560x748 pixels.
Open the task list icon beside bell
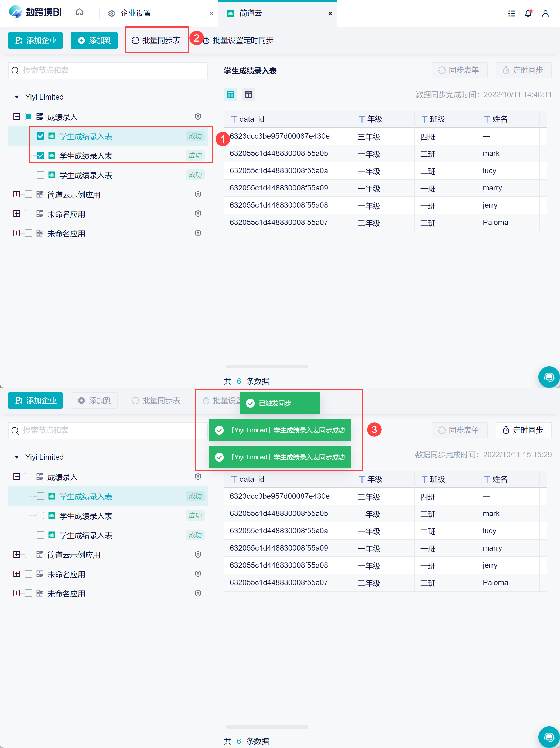[x=511, y=13]
